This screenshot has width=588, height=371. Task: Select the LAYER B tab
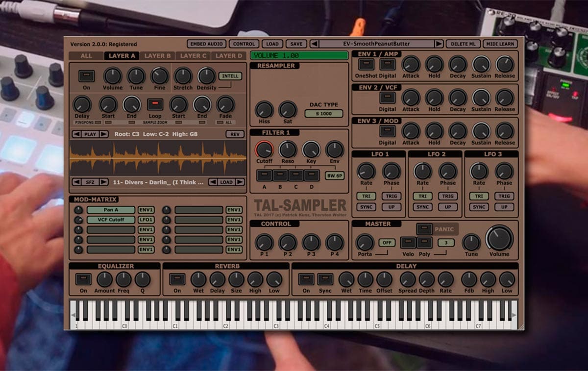[158, 56]
